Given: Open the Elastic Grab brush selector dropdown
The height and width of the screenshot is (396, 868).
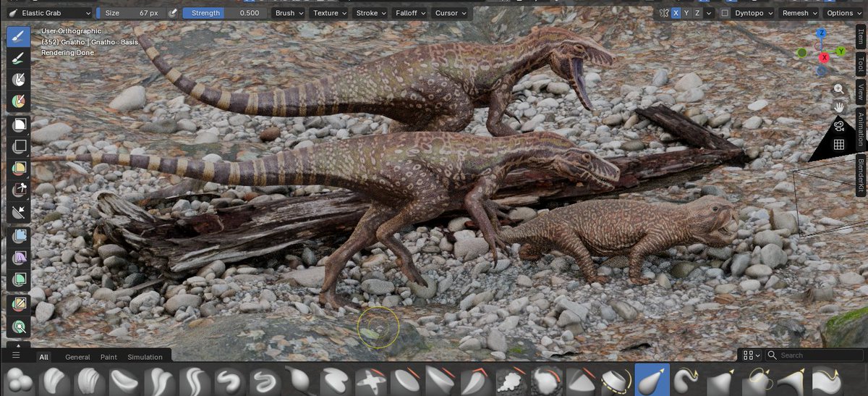Looking at the screenshot, I should tap(49, 13).
